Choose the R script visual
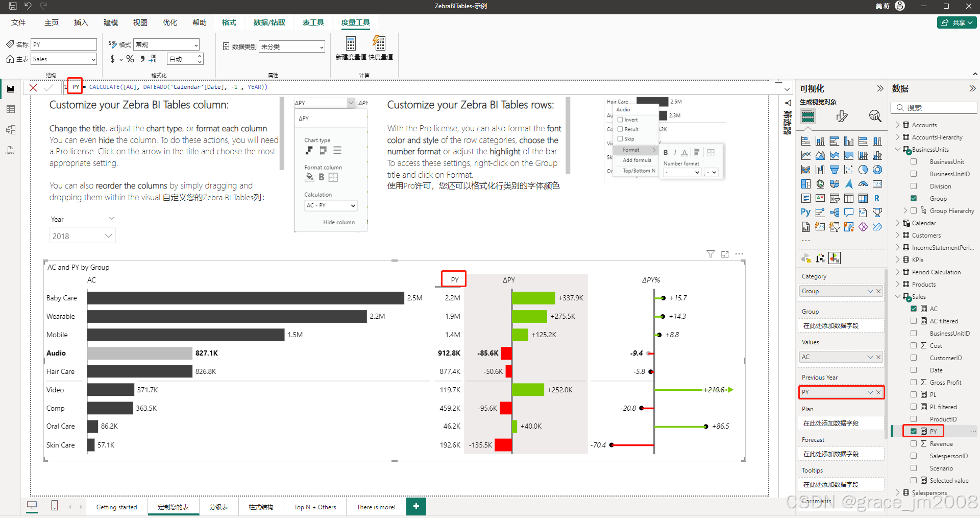The height and width of the screenshot is (518, 980). click(877, 199)
